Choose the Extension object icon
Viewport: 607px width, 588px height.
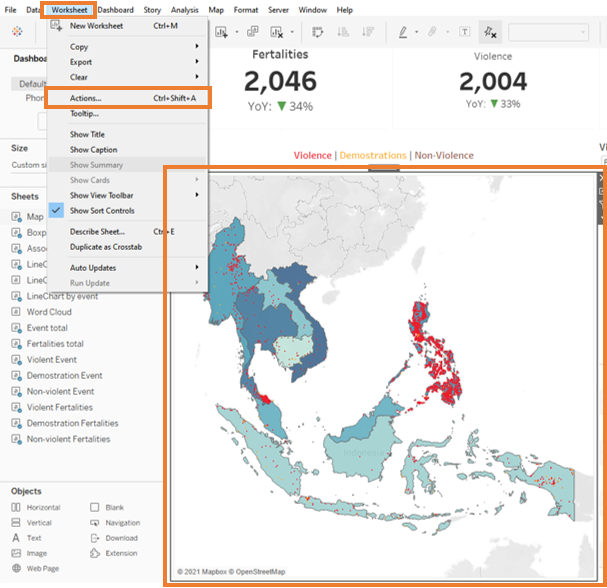tap(95, 553)
